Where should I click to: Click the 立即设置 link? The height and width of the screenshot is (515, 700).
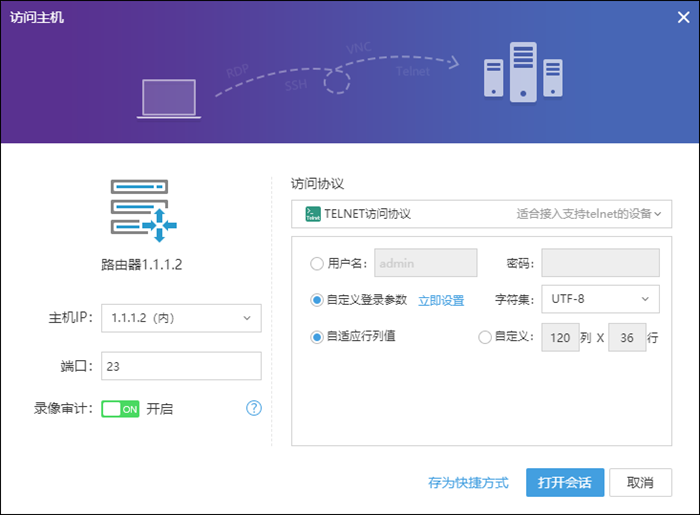click(441, 300)
